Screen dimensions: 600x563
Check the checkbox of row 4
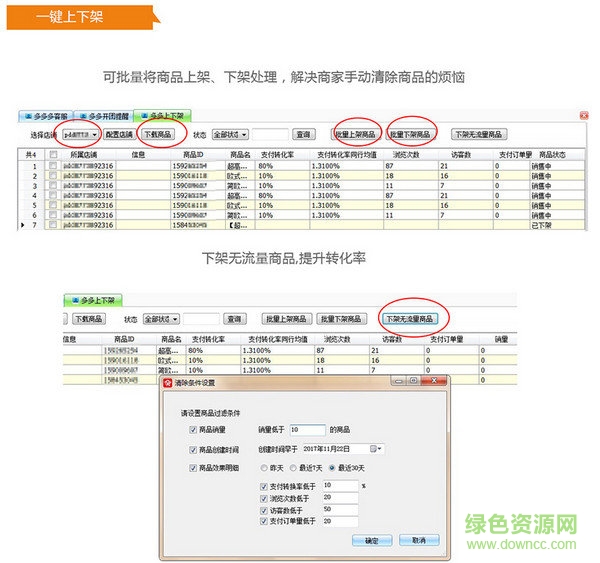[53, 195]
